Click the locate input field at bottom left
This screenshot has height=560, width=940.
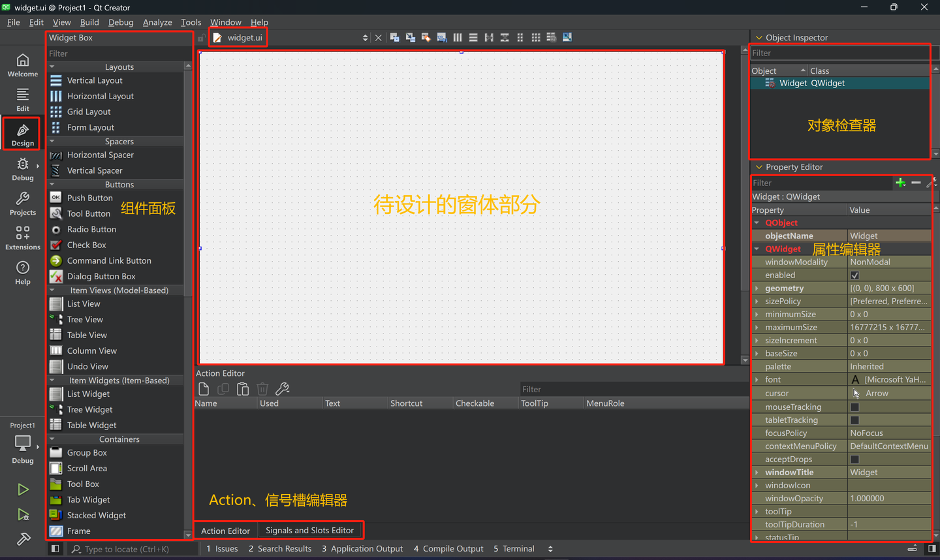click(131, 549)
